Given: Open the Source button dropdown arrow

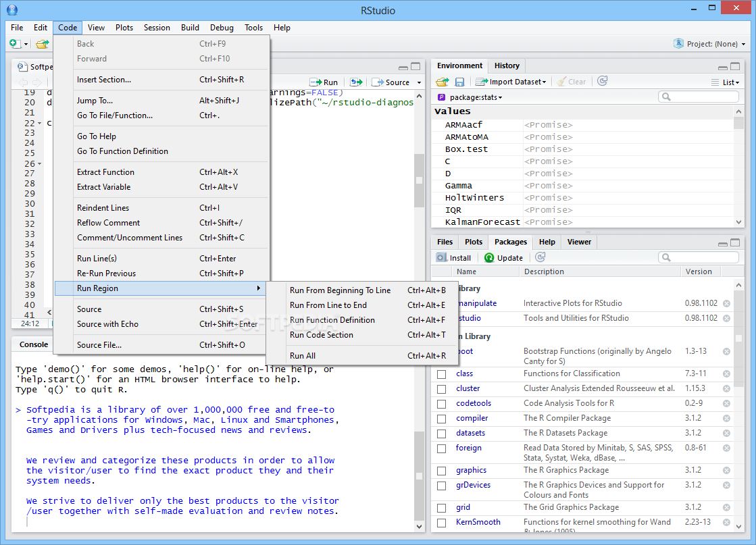Looking at the screenshot, I should [419, 83].
